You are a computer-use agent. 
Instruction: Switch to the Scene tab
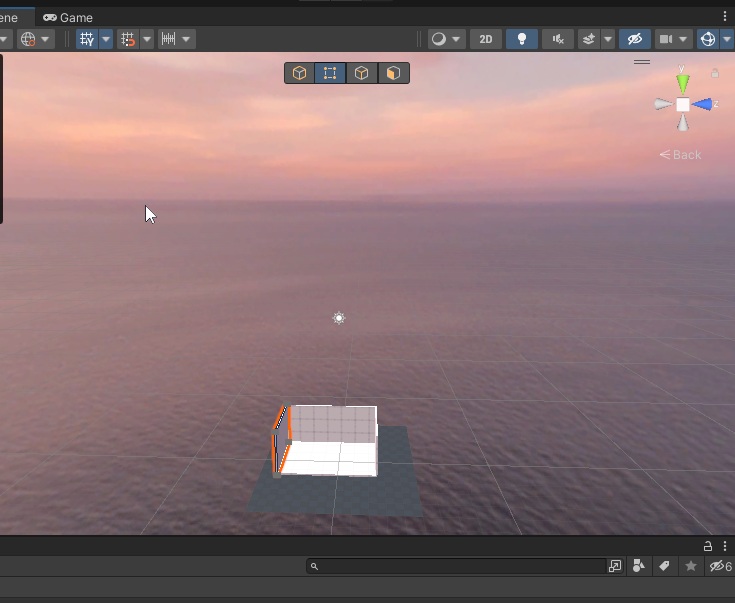(x=10, y=17)
